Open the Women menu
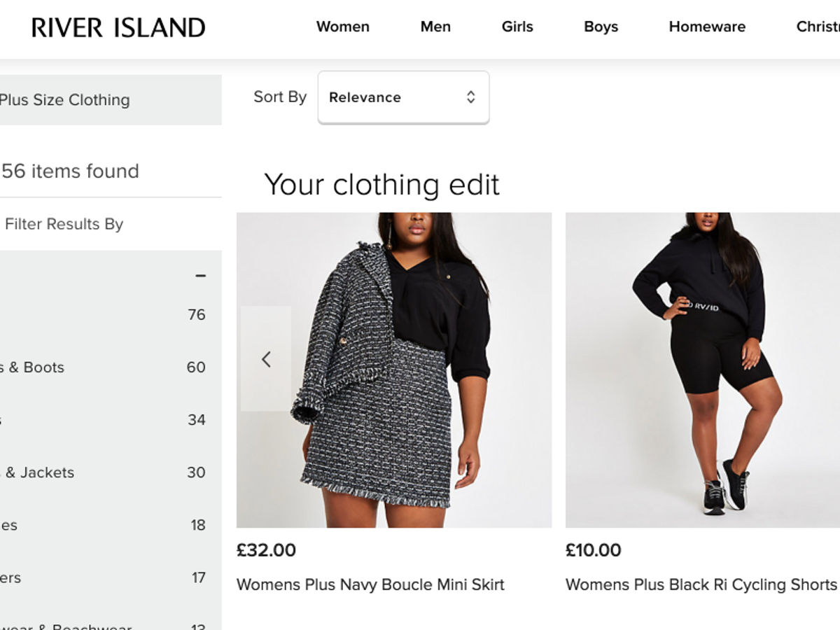Screen dimensions: 840x630 pyautogui.click(x=343, y=27)
